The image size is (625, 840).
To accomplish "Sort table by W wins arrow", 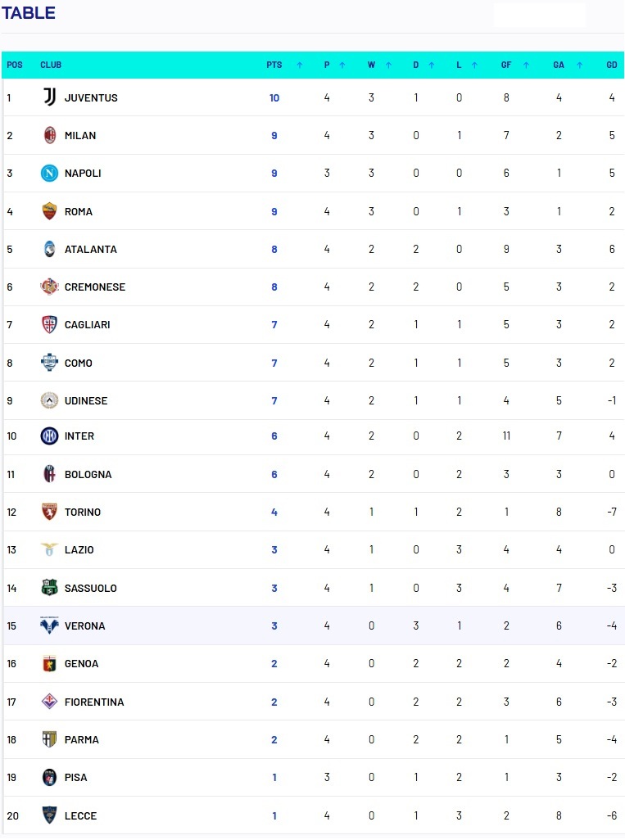I will click(388, 65).
